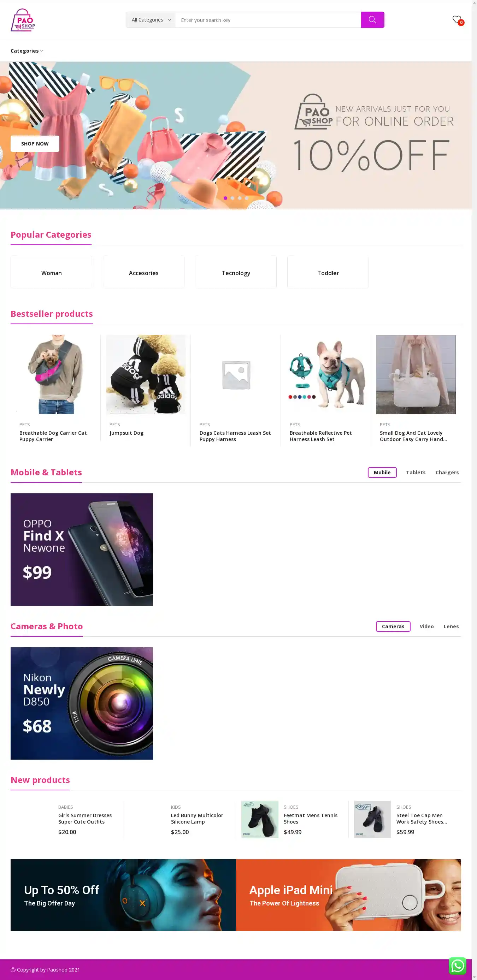Select the Video tab in Cameras section
The height and width of the screenshot is (980, 477).
click(x=426, y=626)
